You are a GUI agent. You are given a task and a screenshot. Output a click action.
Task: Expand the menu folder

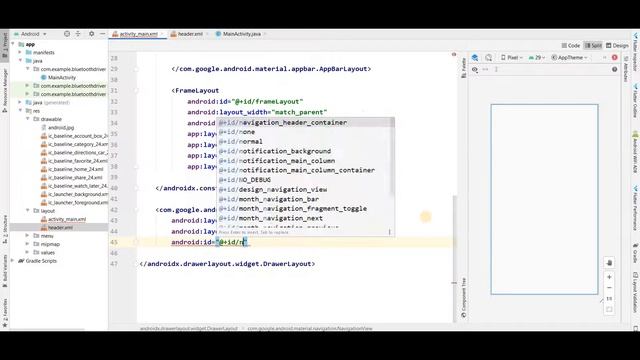[28, 236]
